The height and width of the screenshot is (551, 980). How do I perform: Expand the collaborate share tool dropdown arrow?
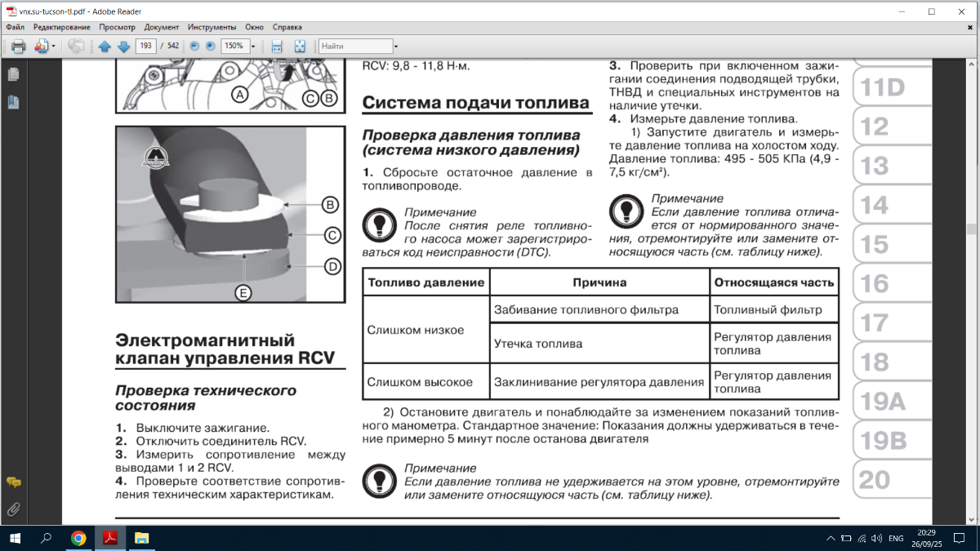(x=53, y=47)
